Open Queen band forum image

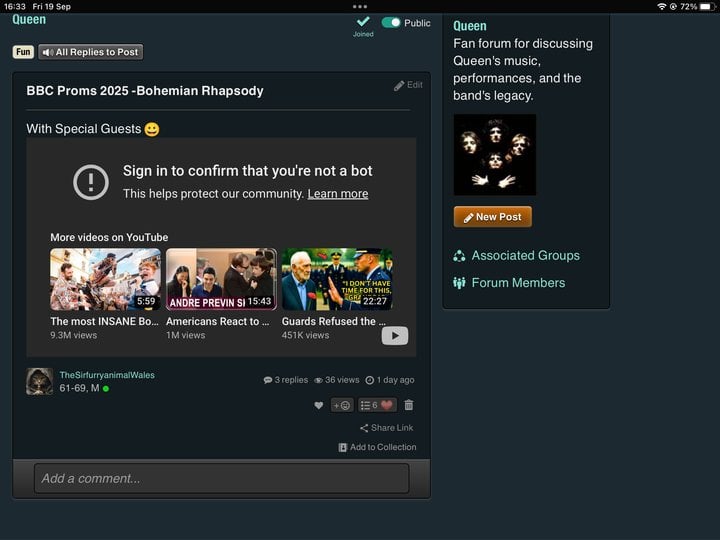pos(495,155)
